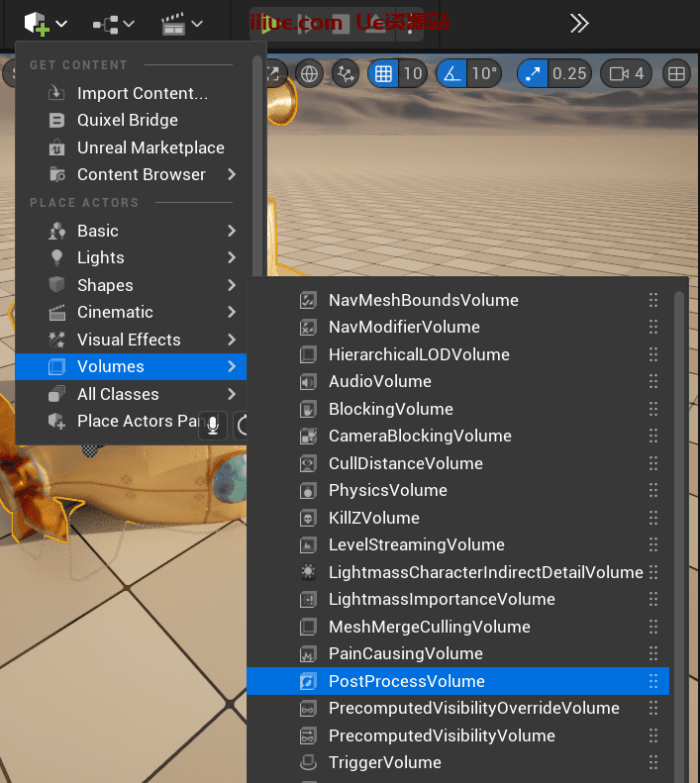
Task: Open the viewport layout icon
Action: click(x=676, y=73)
